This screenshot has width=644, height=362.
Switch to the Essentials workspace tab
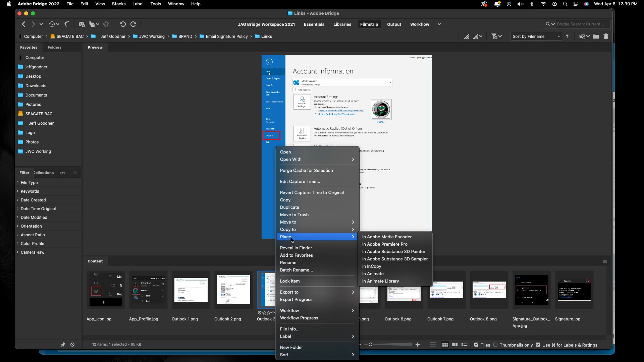314,24
